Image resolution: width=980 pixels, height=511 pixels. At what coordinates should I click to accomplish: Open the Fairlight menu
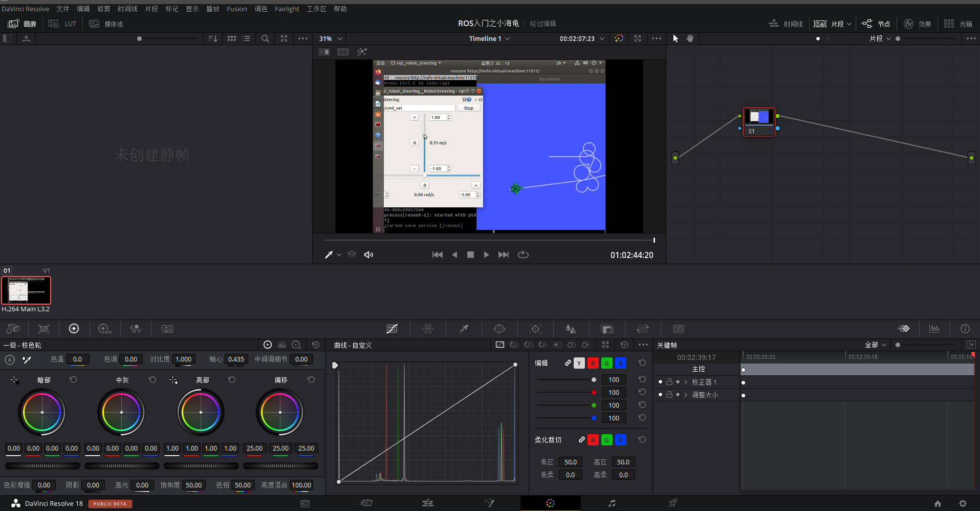287,9
